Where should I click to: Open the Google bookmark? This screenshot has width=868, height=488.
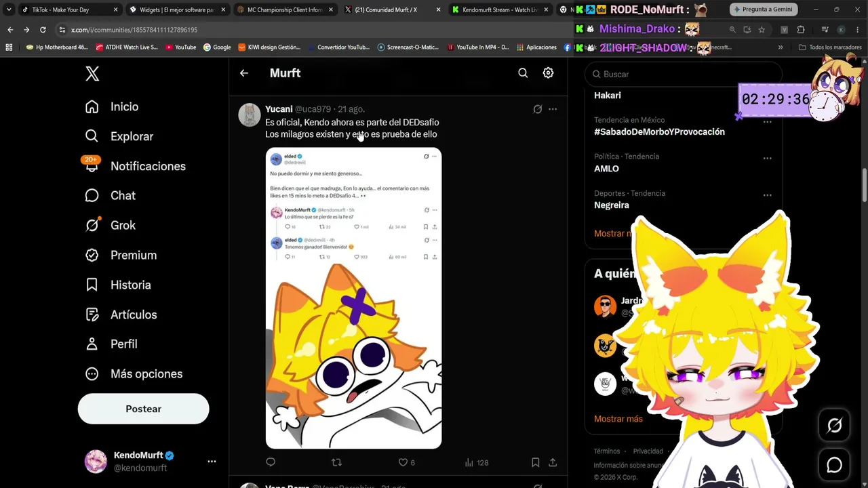point(217,47)
